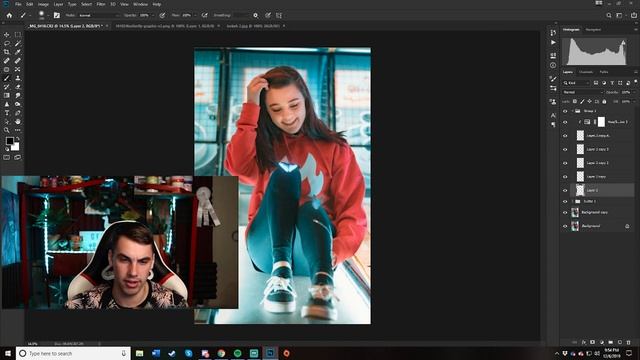Click the Background layer thumbnail
Viewport: 640px width, 360px height.
575,226
